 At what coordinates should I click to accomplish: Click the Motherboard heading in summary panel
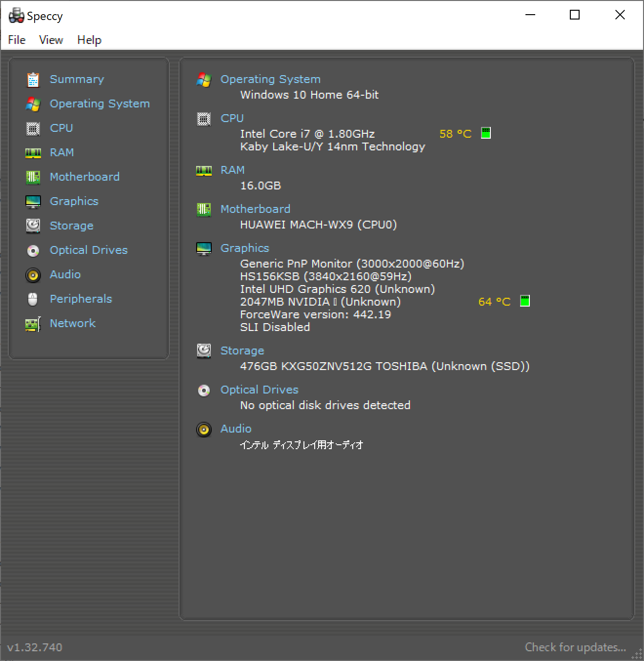click(255, 209)
